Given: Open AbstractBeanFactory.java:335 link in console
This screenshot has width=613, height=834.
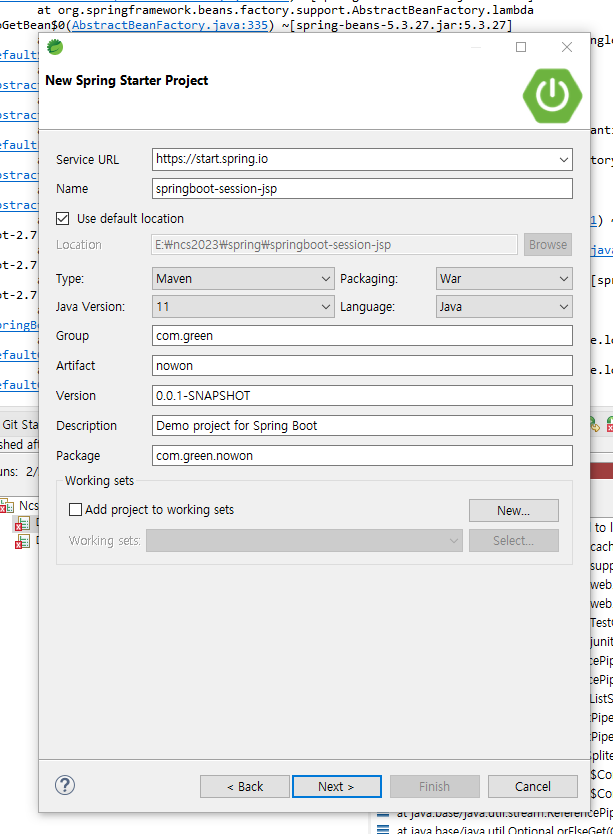Looking at the screenshot, I should click(x=170, y=25).
